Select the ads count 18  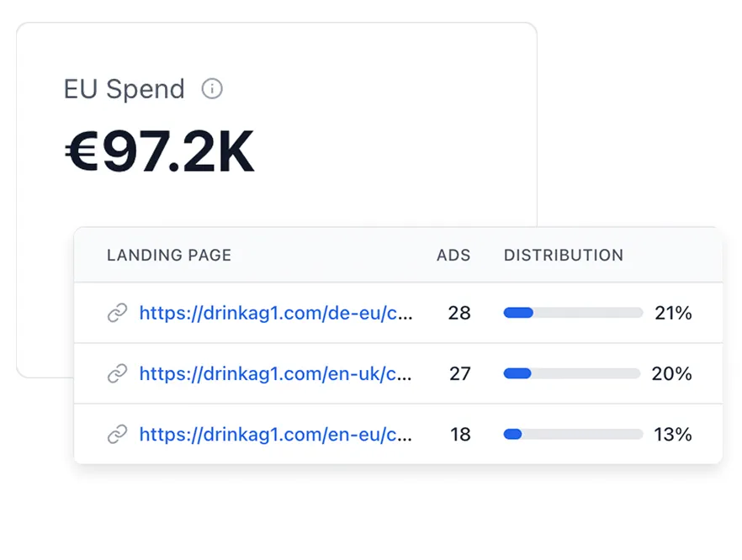460,435
